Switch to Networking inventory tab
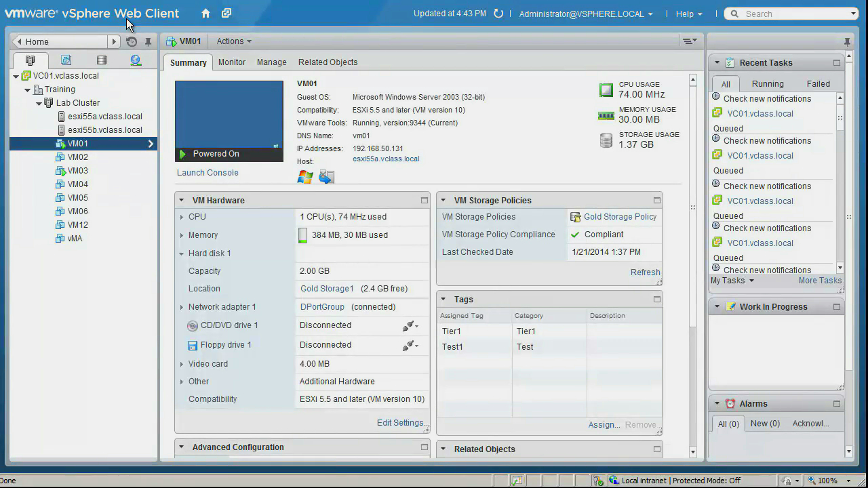868x488 pixels. tap(136, 60)
